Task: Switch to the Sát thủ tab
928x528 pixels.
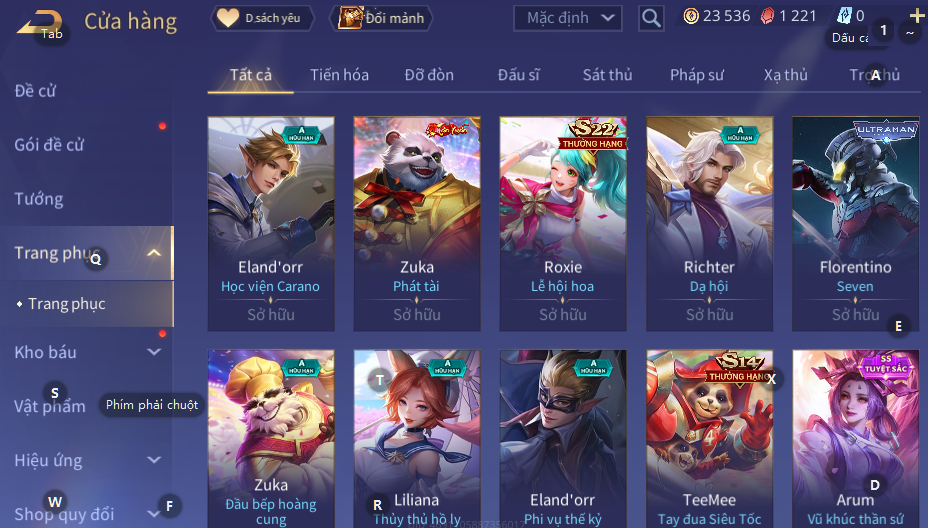Action: pyautogui.click(x=607, y=75)
